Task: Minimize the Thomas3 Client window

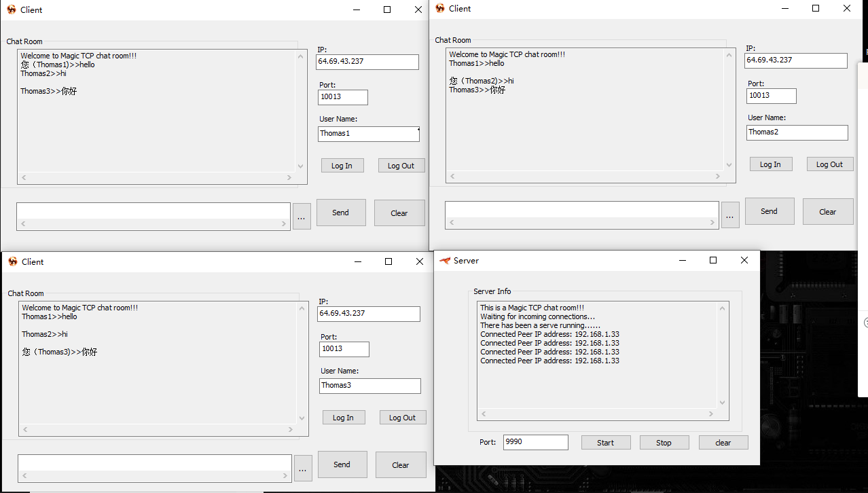Action: (357, 261)
